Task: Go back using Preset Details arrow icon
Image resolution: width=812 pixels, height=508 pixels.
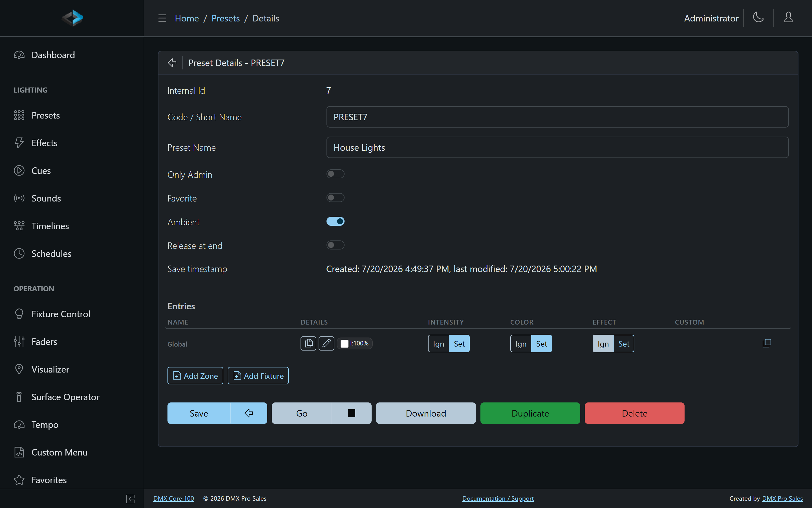Action: [x=172, y=63]
